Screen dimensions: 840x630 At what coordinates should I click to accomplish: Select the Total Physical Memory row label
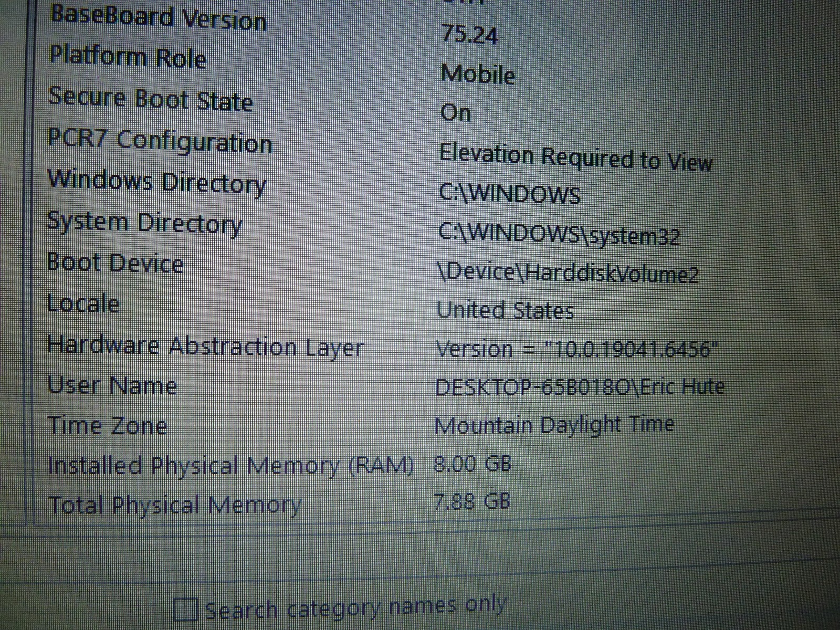click(x=174, y=505)
